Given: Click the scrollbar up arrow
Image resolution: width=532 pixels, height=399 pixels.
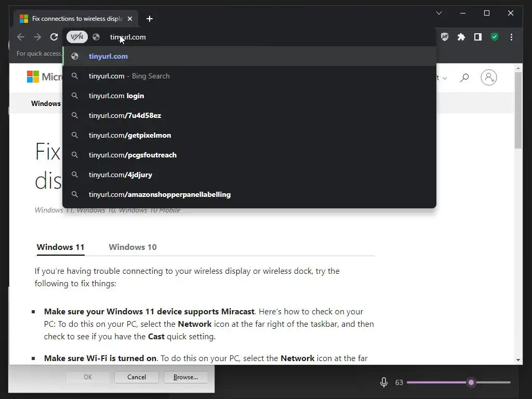Looking at the screenshot, I should 518,68.
